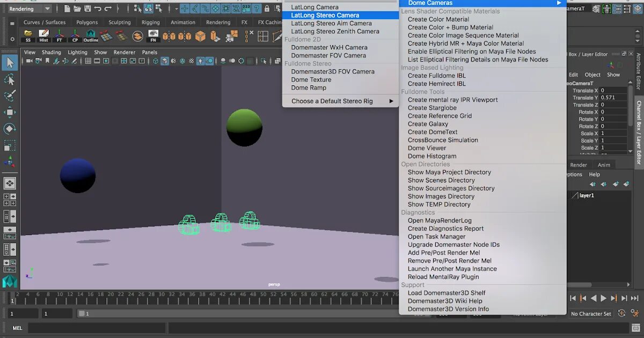Activate the Paint selection tool
Image resolution: width=644 pixels, height=338 pixels.
(x=10, y=96)
